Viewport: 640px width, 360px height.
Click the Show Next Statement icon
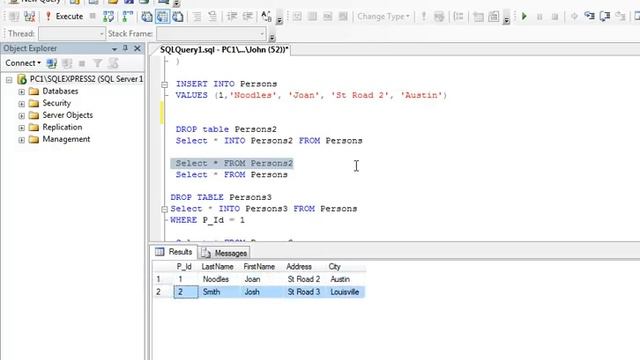(x=574, y=16)
